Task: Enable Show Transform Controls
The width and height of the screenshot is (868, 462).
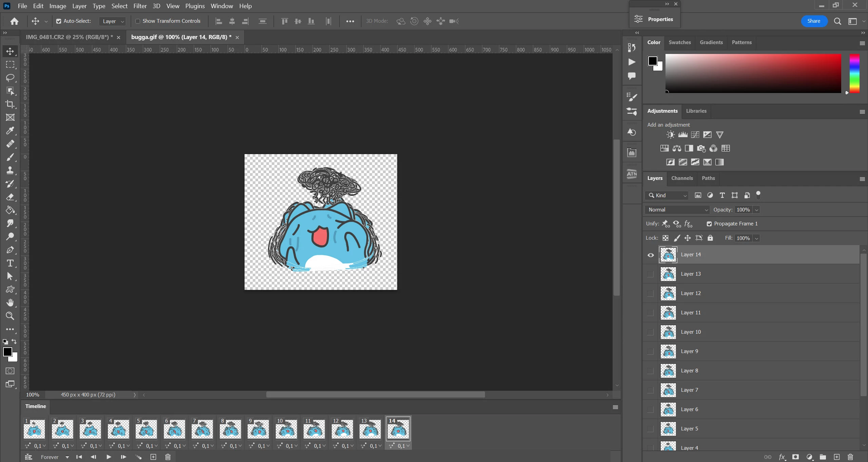Action: pos(138,21)
